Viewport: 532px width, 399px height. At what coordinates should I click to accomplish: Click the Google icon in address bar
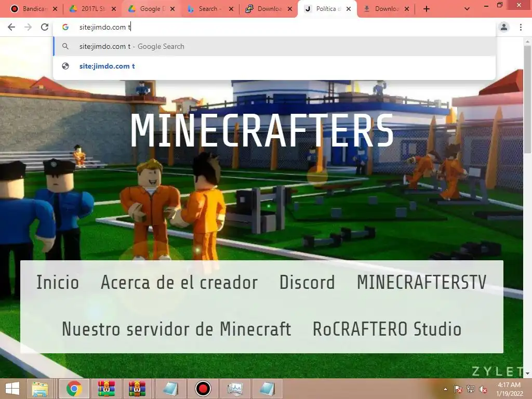(x=65, y=27)
